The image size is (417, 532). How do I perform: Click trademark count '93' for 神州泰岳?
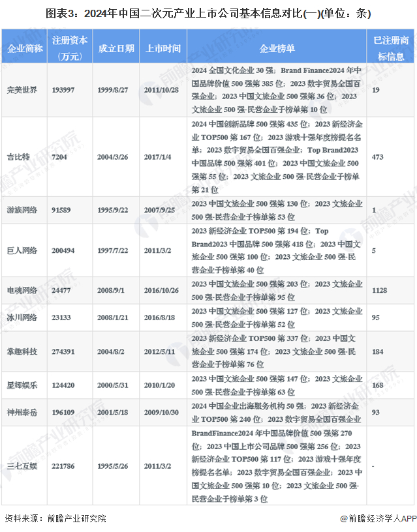(376, 412)
